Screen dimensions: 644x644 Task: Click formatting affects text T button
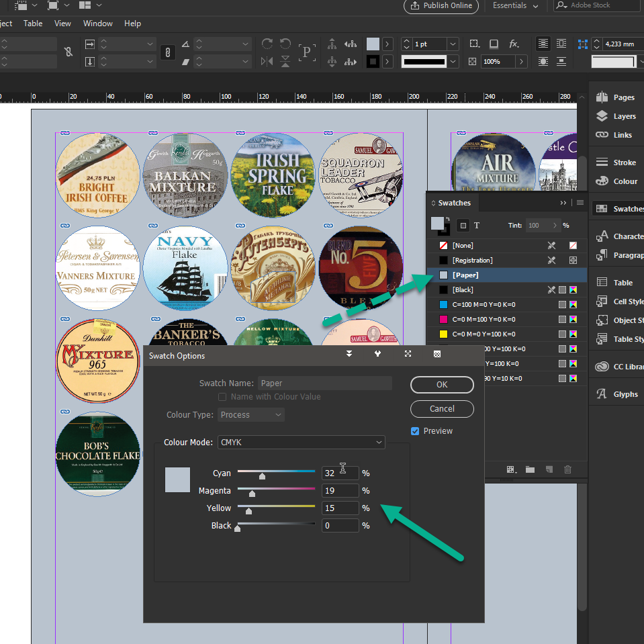[x=477, y=226]
